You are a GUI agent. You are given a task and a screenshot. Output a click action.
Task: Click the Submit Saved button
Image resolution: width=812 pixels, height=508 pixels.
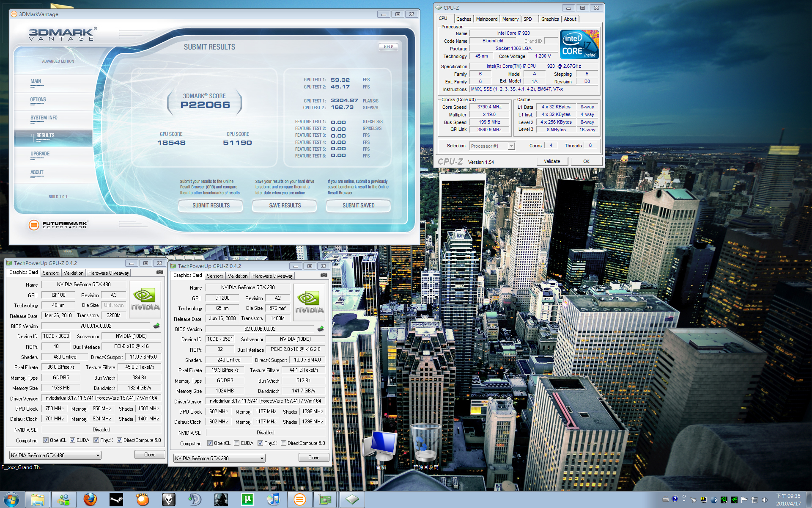tap(358, 206)
